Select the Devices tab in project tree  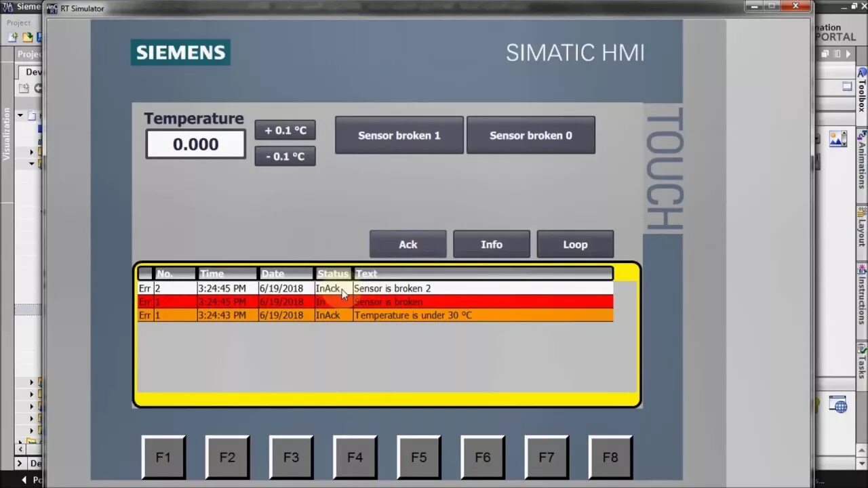[31, 72]
